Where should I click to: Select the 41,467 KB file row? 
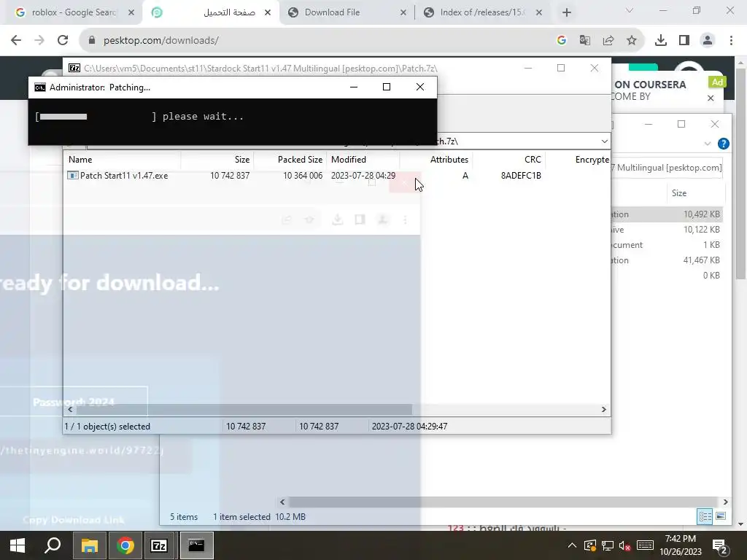pos(667,260)
